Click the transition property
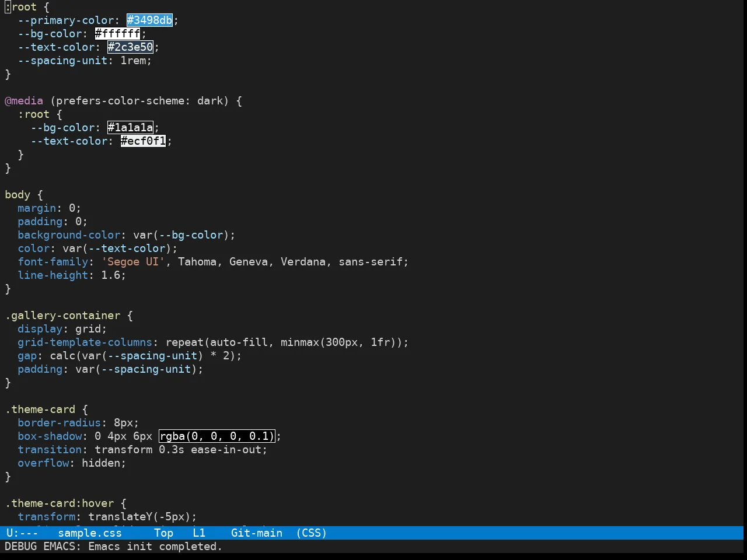 (x=50, y=450)
